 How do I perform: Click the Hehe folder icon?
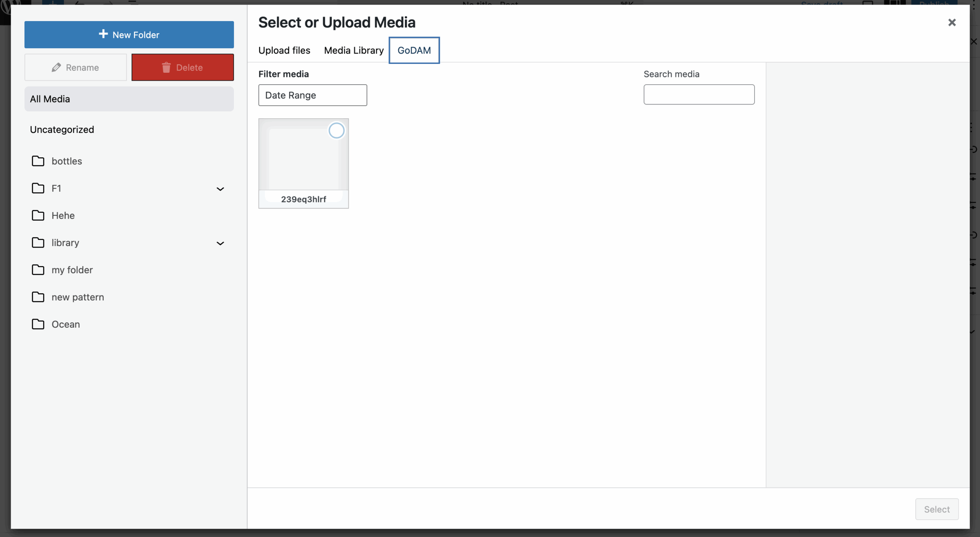pos(38,215)
